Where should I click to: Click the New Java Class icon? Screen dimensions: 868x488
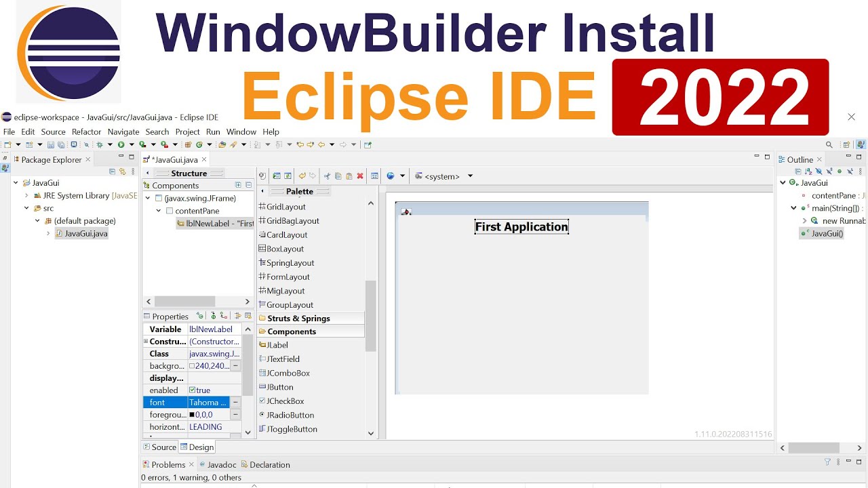pos(199,144)
